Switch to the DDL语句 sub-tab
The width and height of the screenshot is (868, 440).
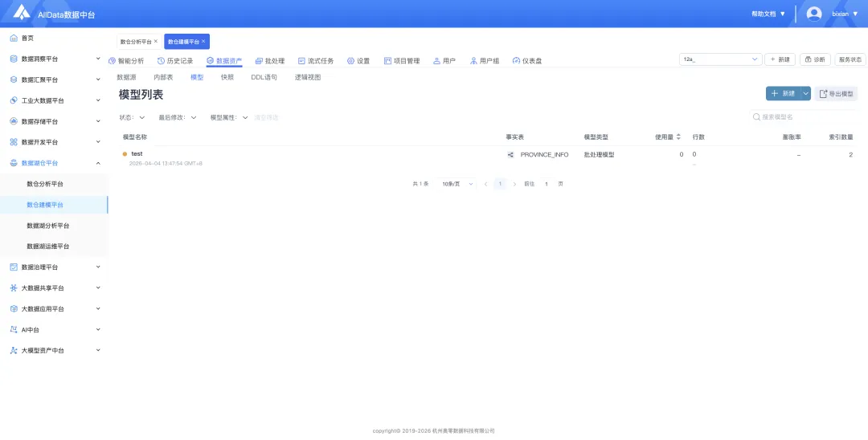264,77
